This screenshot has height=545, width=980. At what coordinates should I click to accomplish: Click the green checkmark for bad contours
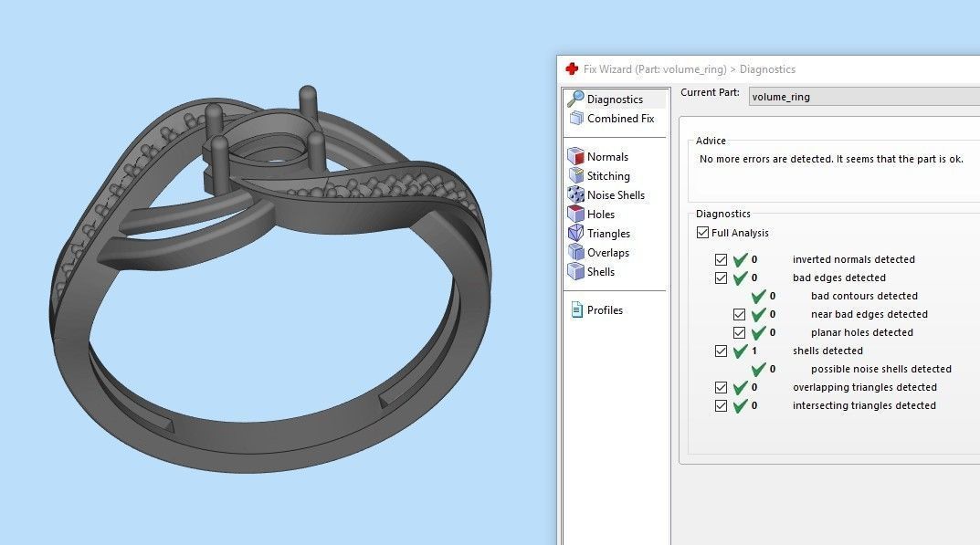[x=759, y=297]
